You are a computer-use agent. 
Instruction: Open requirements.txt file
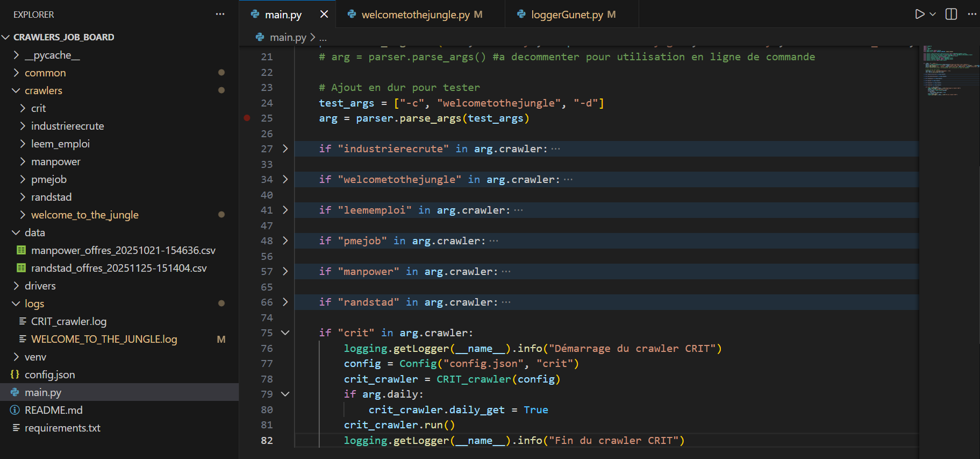click(x=119, y=428)
